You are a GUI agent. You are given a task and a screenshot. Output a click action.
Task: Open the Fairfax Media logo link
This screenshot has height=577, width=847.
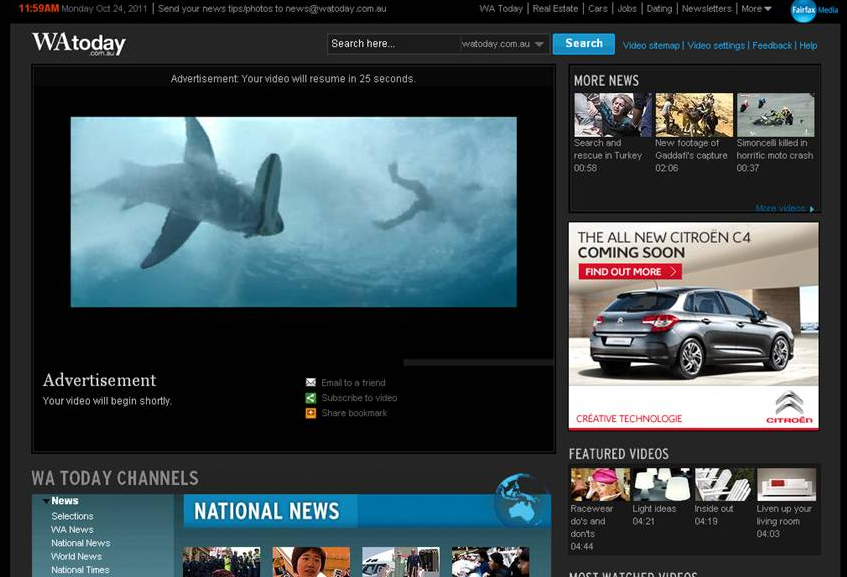[814, 10]
